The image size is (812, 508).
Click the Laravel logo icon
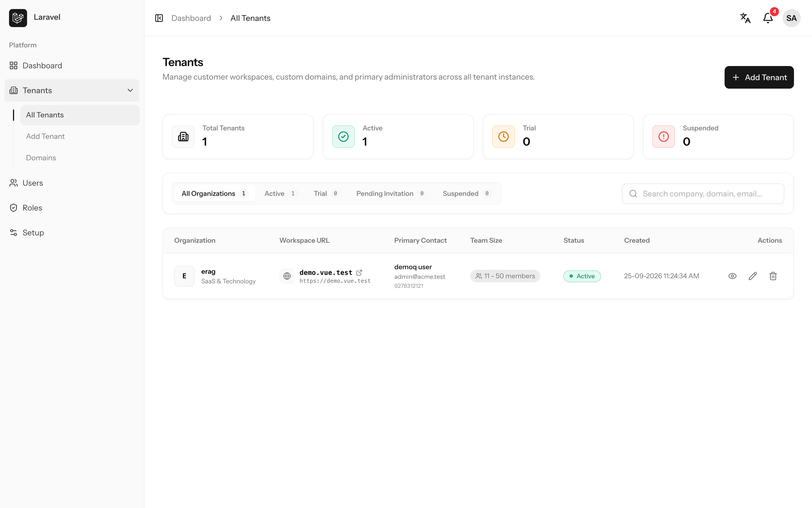tap(18, 18)
